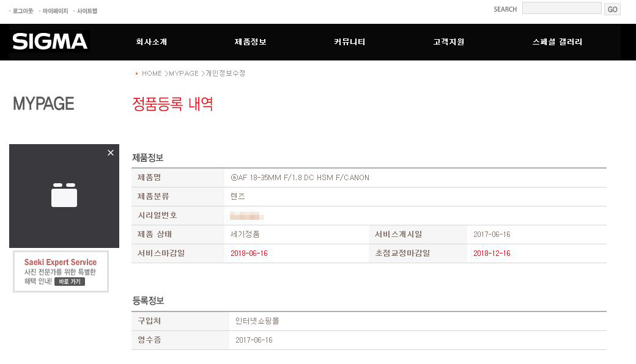The width and height of the screenshot is (636, 364).
Task: Focus the SEARCH input field
Action: tap(562, 9)
